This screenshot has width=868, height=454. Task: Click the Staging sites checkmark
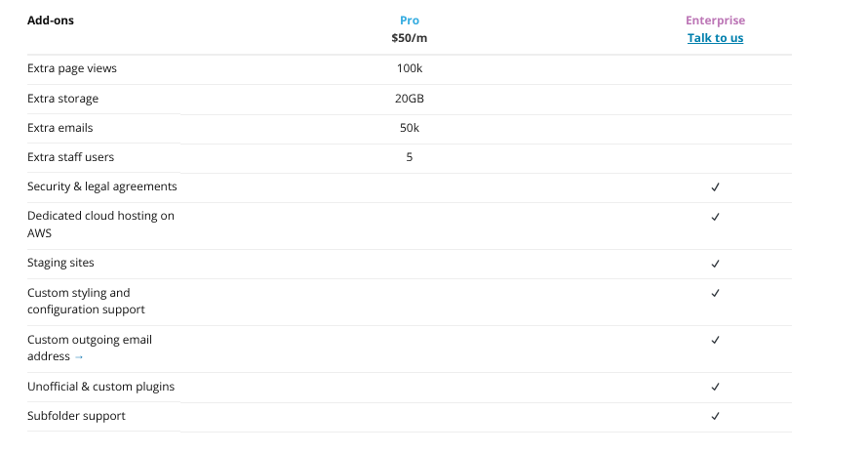click(x=715, y=264)
